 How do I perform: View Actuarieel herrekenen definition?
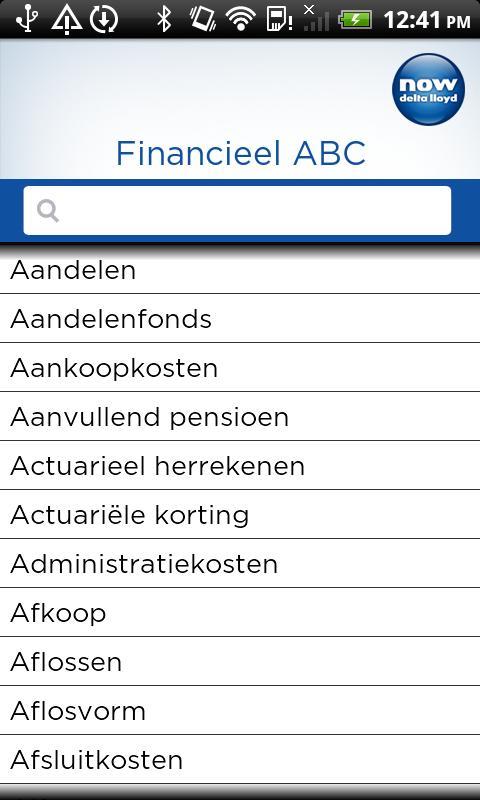240,465
